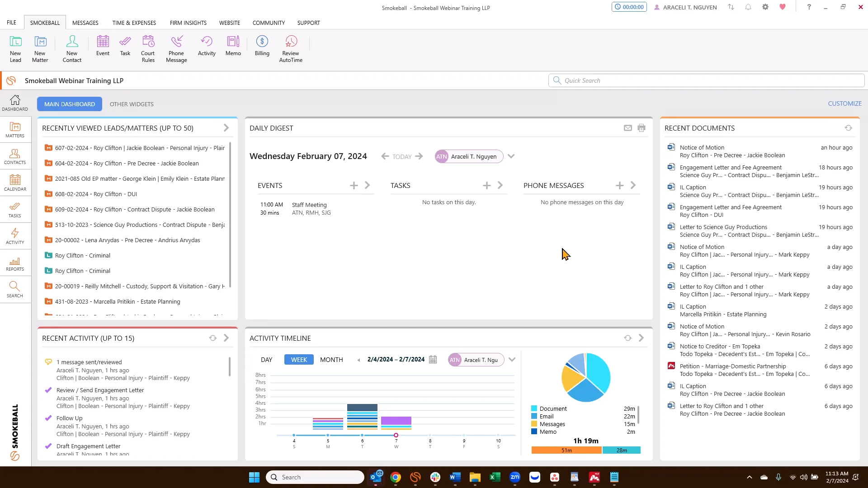
Task: Switch to MESSAGES tab
Action: 85,23
